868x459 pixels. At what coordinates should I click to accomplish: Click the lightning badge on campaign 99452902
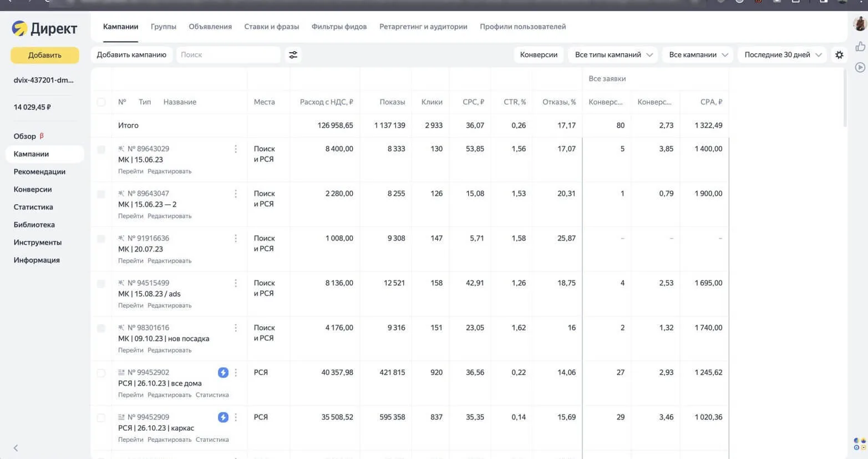pos(223,372)
